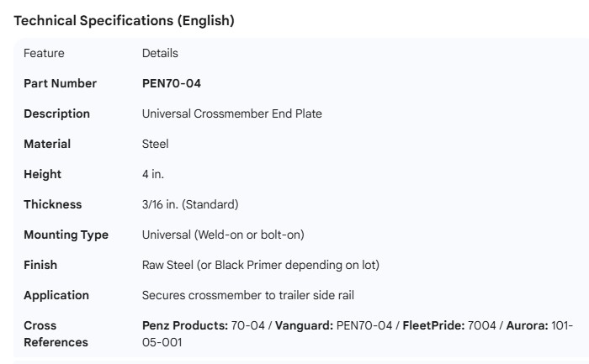Select the Thickness row label
This screenshot has width=589, height=364.
point(52,204)
